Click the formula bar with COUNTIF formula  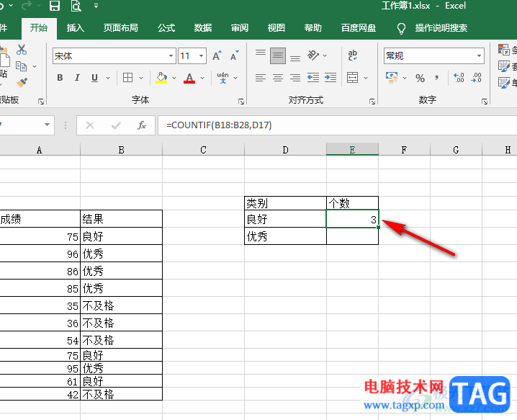[337, 125]
